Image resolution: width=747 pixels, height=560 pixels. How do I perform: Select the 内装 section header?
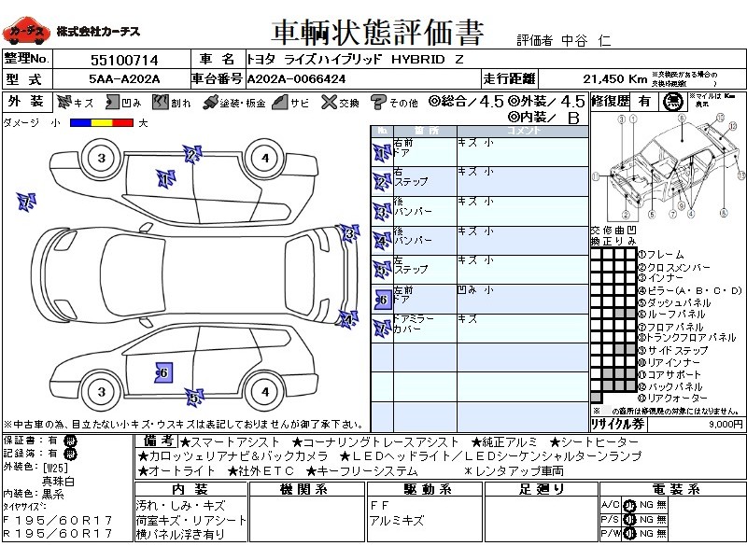pyautogui.click(x=190, y=489)
